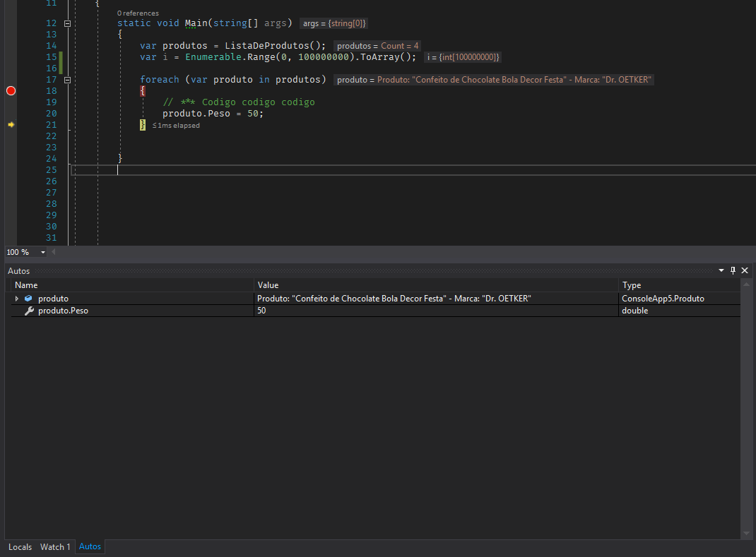Click the Autos panel title
This screenshot has width=756, height=557.
19,271
